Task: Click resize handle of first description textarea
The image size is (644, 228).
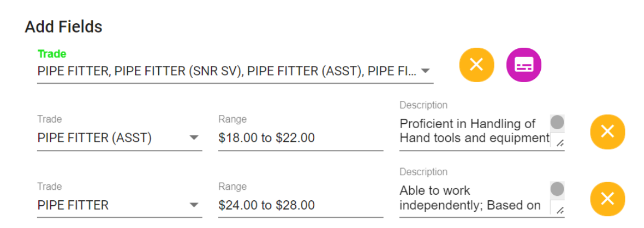Action: coord(560,143)
